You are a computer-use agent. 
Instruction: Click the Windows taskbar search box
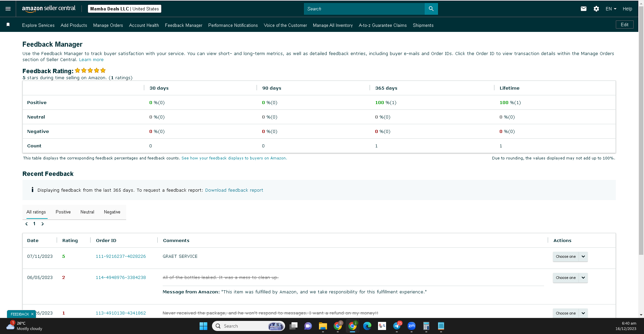(x=249, y=326)
